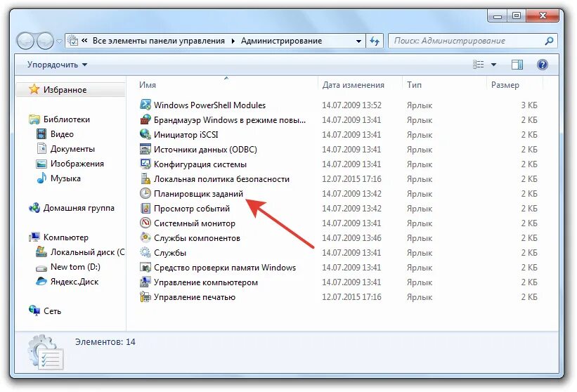Click the Windows Firewall shortcut icon

click(x=145, y=119)
